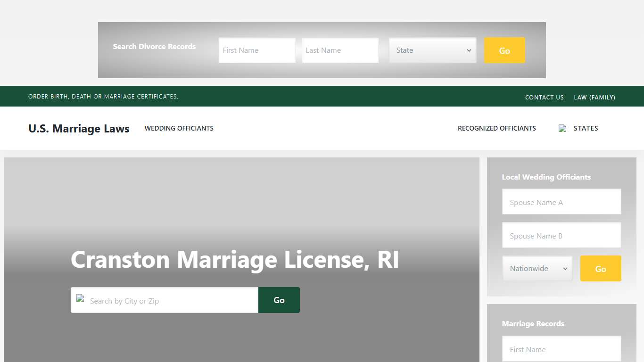
Task: Click the ORDER BIRTH, DEATH OR MARRIAGE CERTIFICATES link
Action: coord(103,96)
